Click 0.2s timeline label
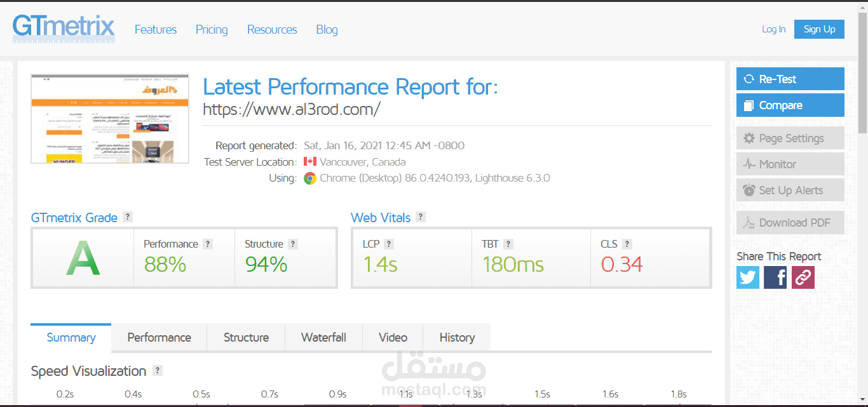Image resolution: width=868 pixels, height=407 pixels. pos(65,394)
